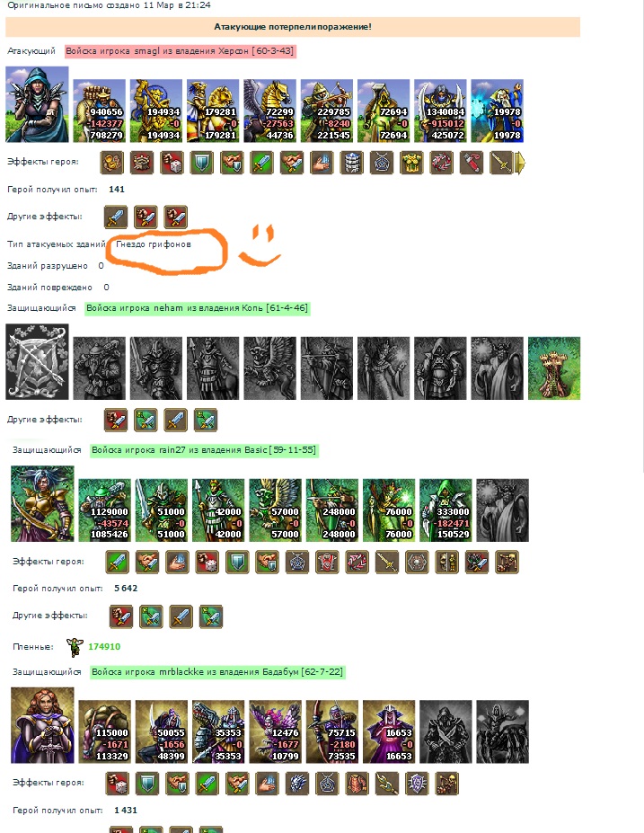This screenshot has height=833, width=644.
Task: Open smagl's army link from Херсон
Action: click(180, 51)
